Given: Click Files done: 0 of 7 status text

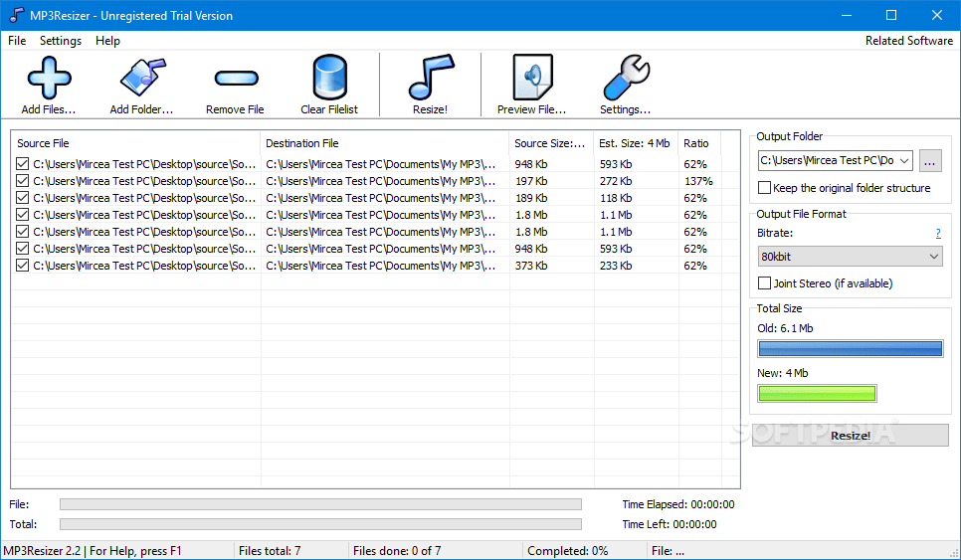Looking at the screenshot, I should coord(397,551).
